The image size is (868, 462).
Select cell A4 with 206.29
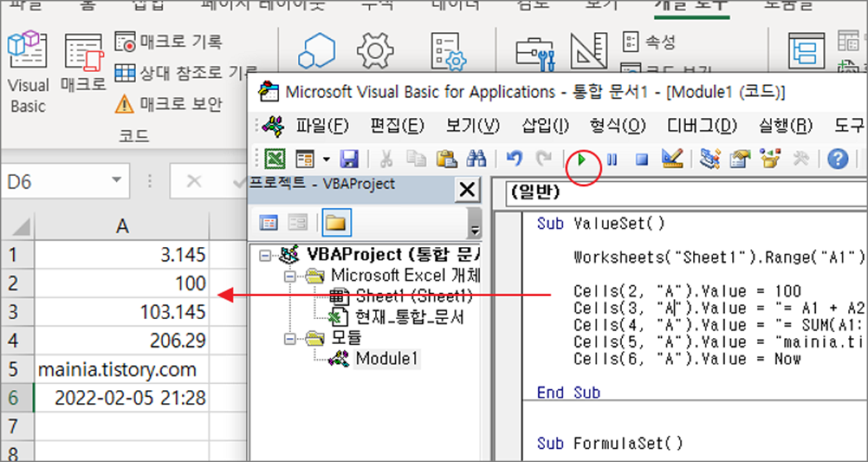pyautogui.click(x=122, y=340)
